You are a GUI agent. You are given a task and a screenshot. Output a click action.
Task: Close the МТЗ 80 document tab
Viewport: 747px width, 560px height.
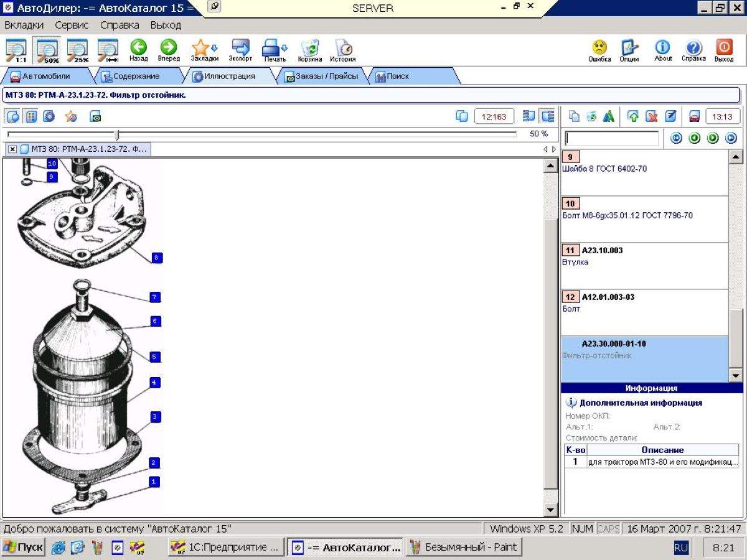tap(12, 149)
